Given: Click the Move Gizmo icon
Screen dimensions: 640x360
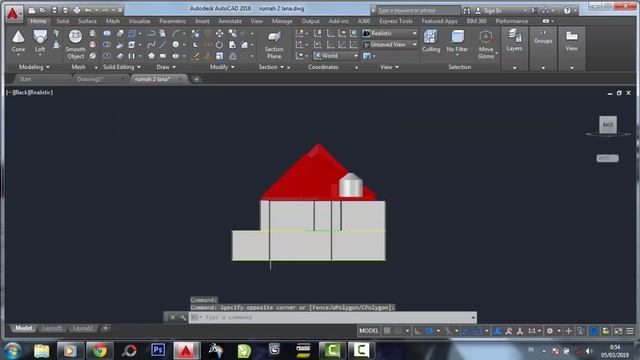Looking at the screenshot, I should 486,45.
